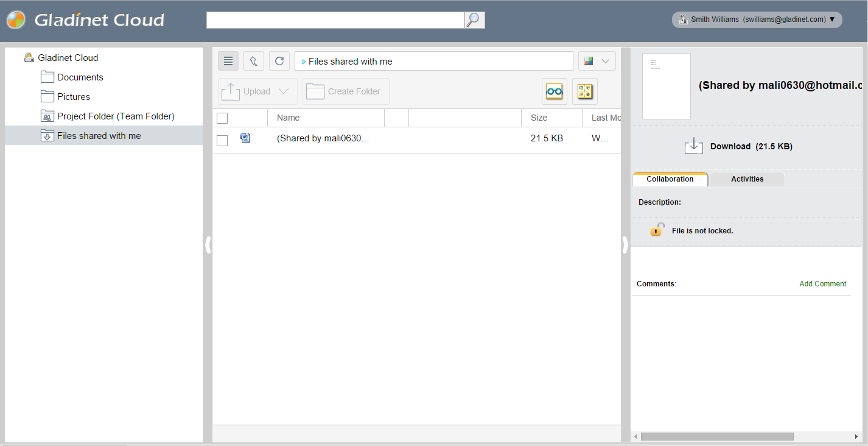Sort by the Name column header
868x446 pixels.
point(326,118)
